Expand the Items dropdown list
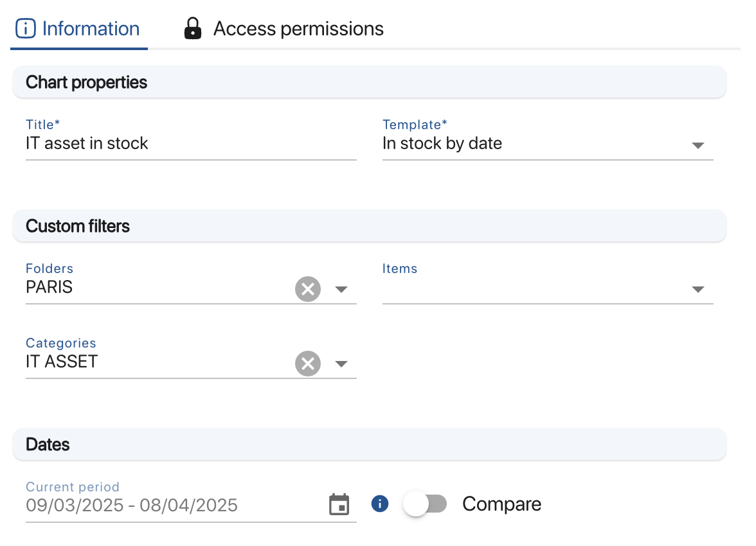This screenshot has width=756, height=546. click(x=698, y=289)
